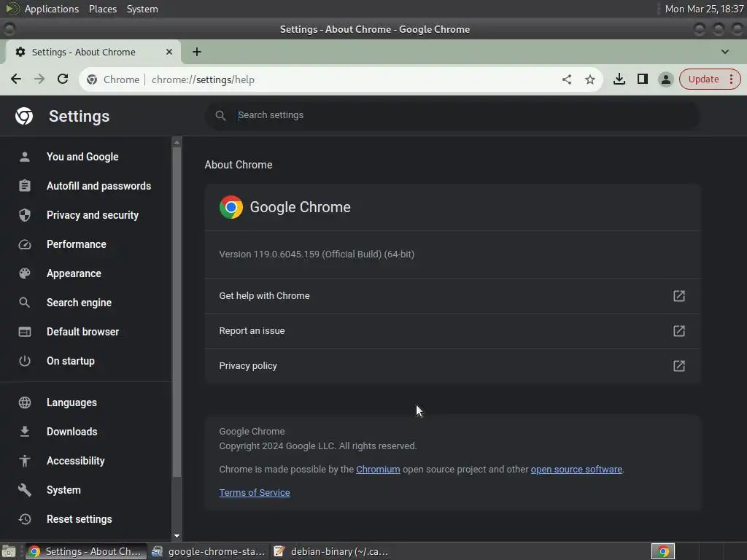747x560 pixels.
Task: Click the browser window icon beside Default browser
Action: 25,332
